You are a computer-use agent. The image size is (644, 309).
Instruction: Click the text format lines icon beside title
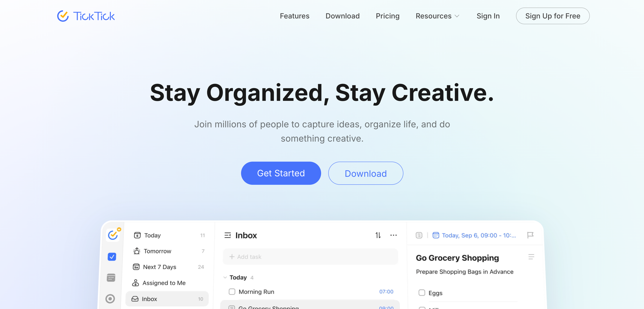[x=531, y=257]
